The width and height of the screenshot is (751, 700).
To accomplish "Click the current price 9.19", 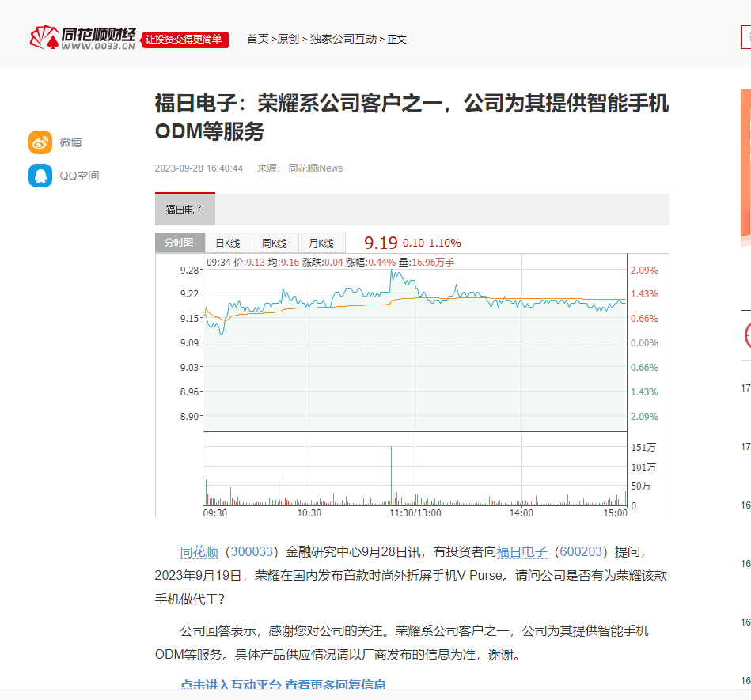I will 381,244.
